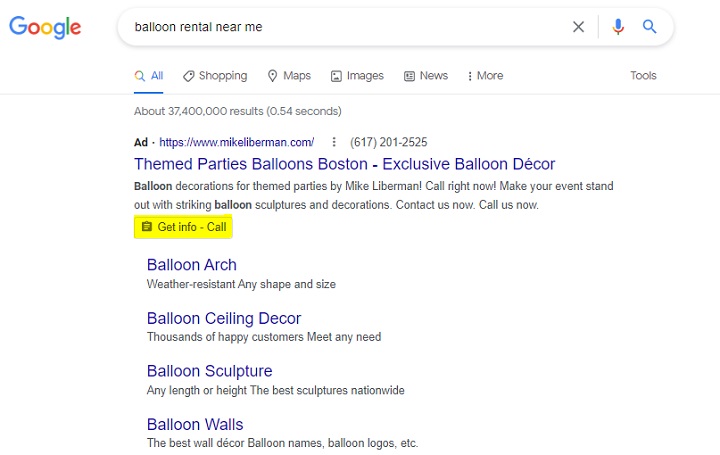
Task: Open ad options three-dot menu
Action: (334, 142)
